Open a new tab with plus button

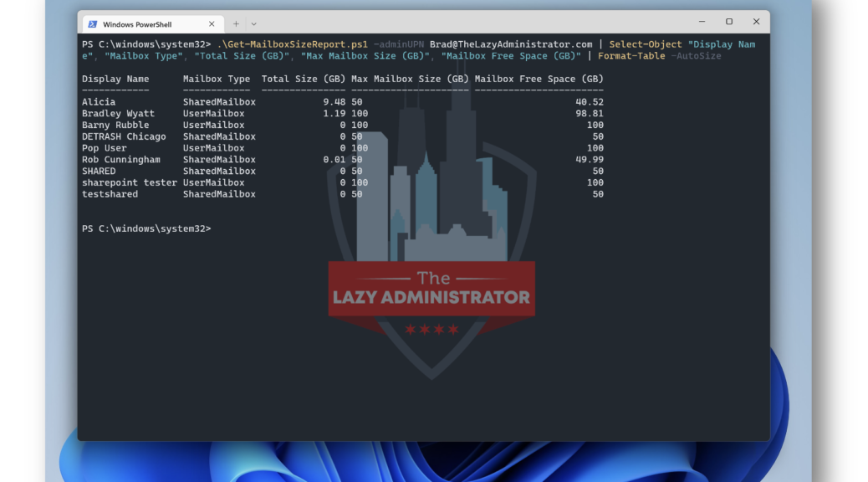[236, 23]
